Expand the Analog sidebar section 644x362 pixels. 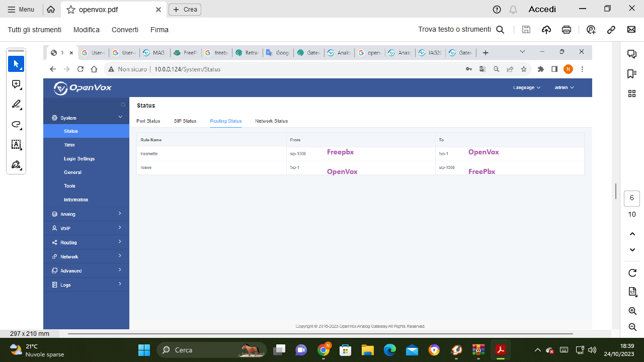(x=87, y=214)
